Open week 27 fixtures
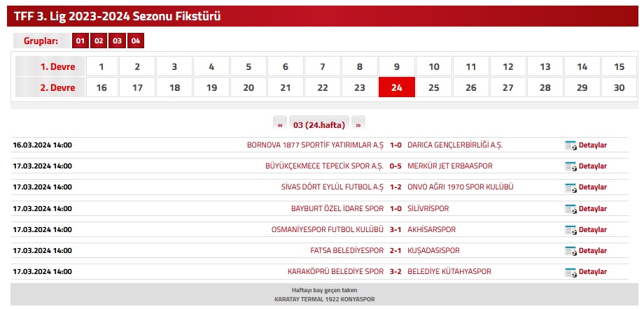 click(508, 87)
